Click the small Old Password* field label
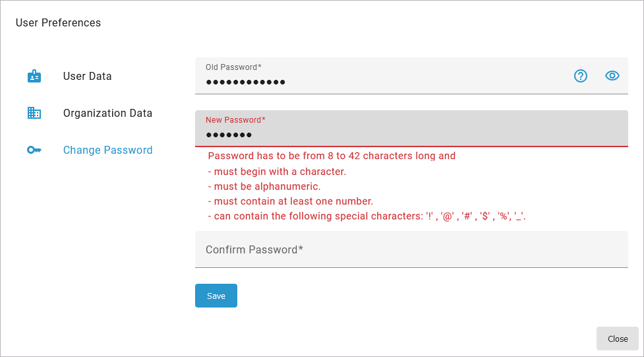Viewport: 644px width, 357px height. click(233, 67)
